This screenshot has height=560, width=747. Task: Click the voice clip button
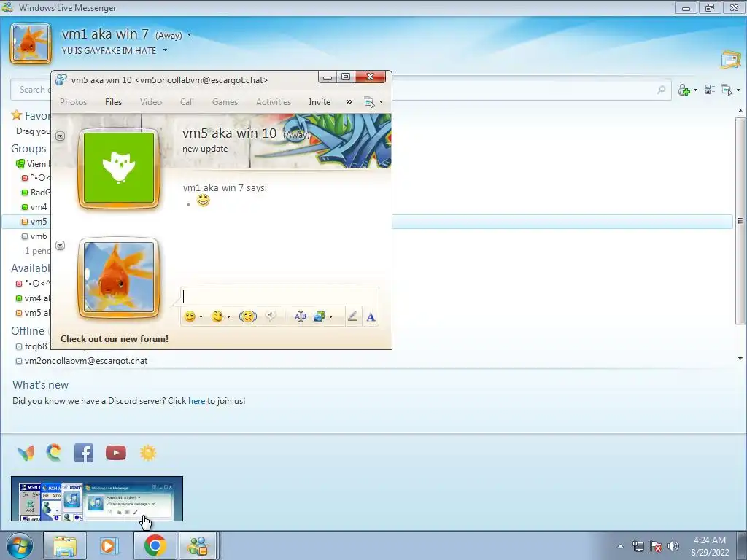tap(271, 316)
